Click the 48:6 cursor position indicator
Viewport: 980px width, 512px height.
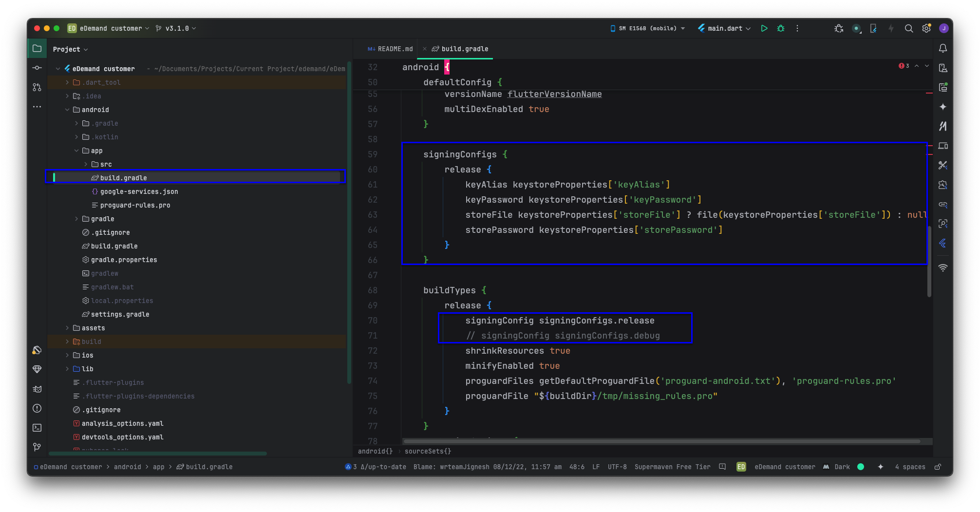(577, 467)
